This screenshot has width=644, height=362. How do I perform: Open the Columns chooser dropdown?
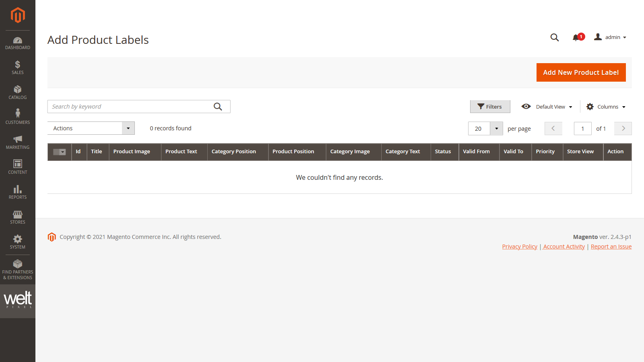(x=606, y=107)
